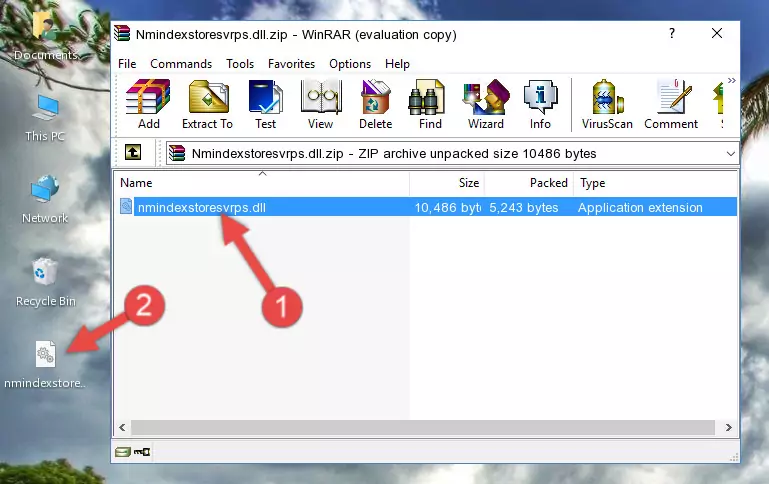Image resolution: width=769 pixels, height=484 pixels.
Task: Click the WinRAR title bar icon
Action: [x=122, y=34]
